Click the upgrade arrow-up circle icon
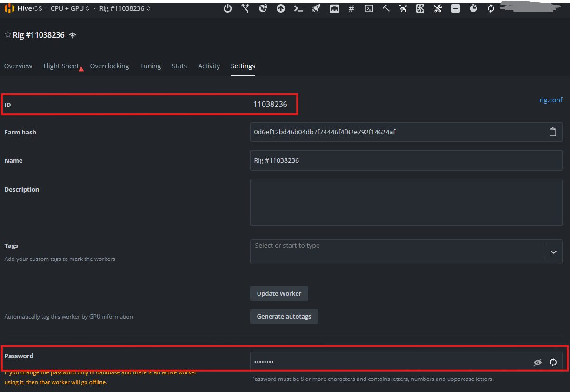Image resolution: width=570 pixels, height=392 pixels. pyautogui.click(x=281, y=8)
